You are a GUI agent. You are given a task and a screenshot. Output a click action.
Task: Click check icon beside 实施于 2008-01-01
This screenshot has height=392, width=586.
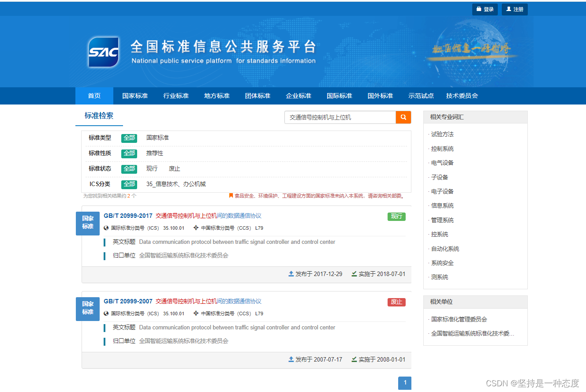tap(354, 359)
